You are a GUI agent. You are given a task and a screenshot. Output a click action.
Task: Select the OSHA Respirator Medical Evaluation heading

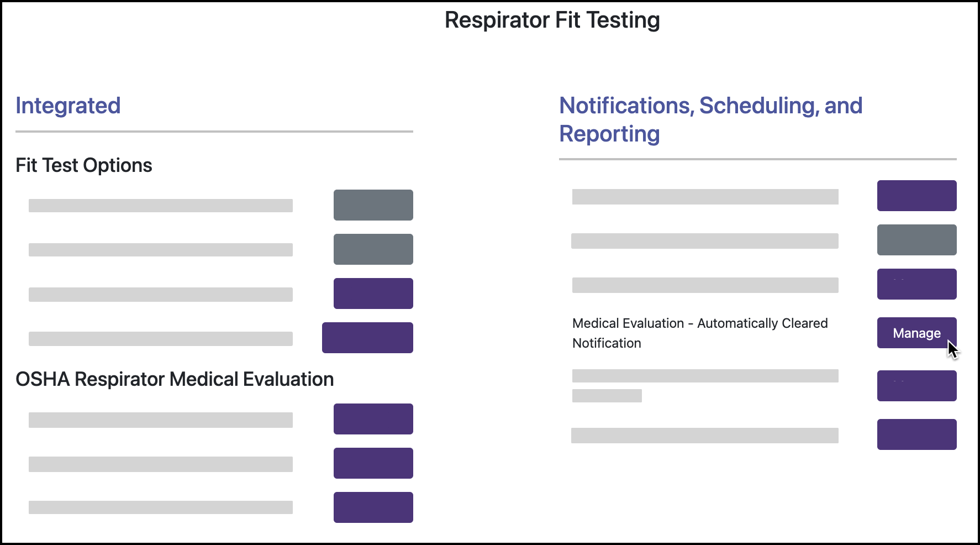[x=175, y=379]
